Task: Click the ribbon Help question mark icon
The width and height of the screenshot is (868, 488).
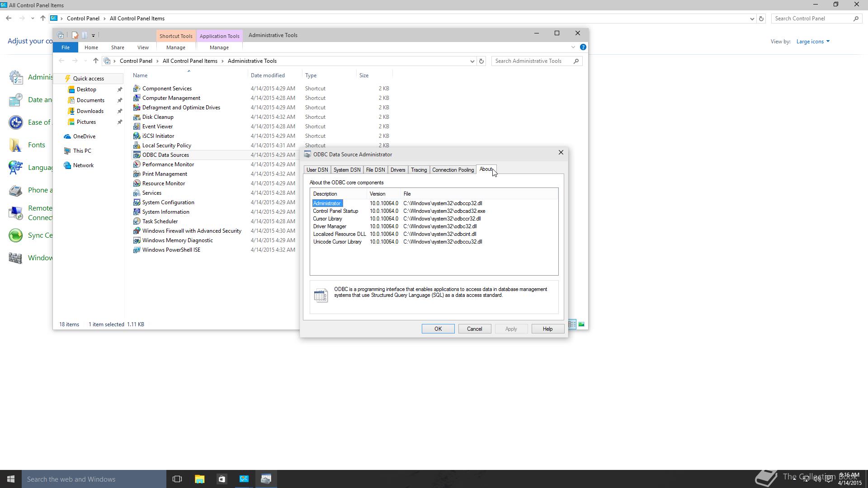Action: [583, 47]
